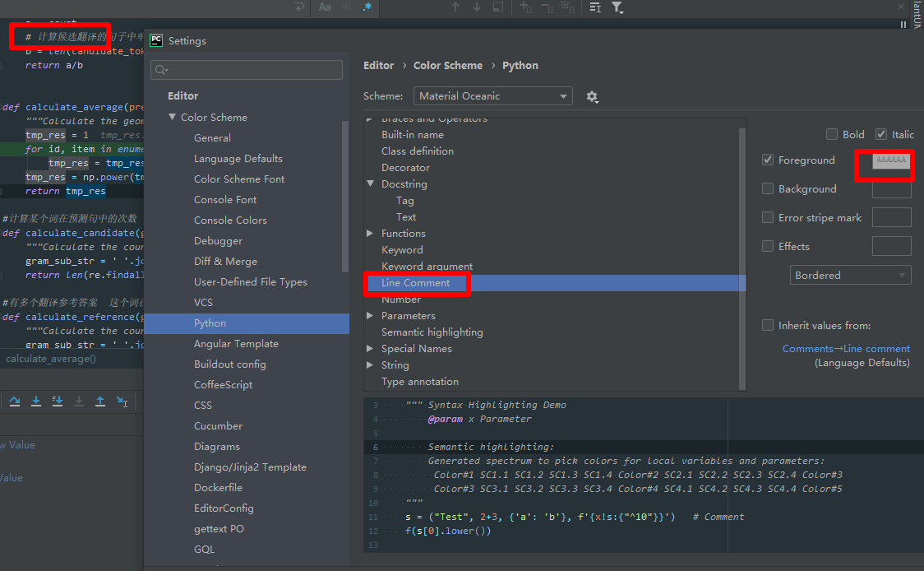Add selection for next occurrence icon
This screenshot has width=924, height=571.
click(x=525, y=7)
